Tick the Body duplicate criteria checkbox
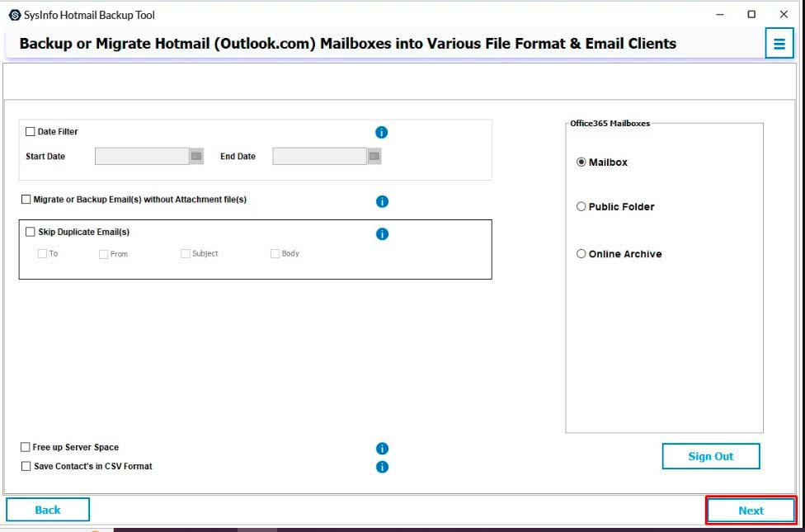 tap(275, 253)
